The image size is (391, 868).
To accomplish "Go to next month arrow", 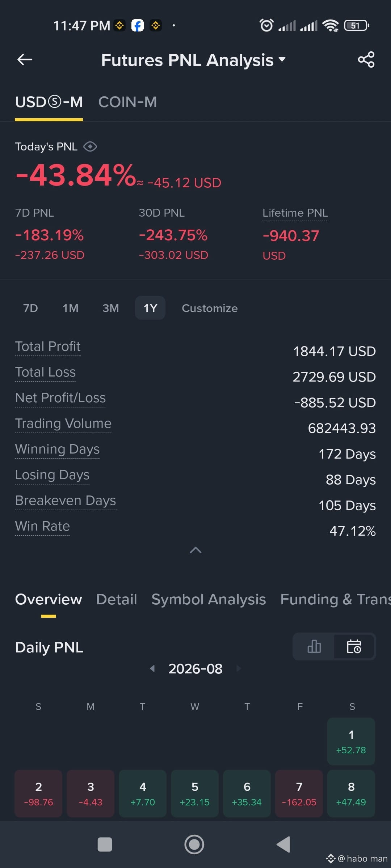I will tap(239, 668).
